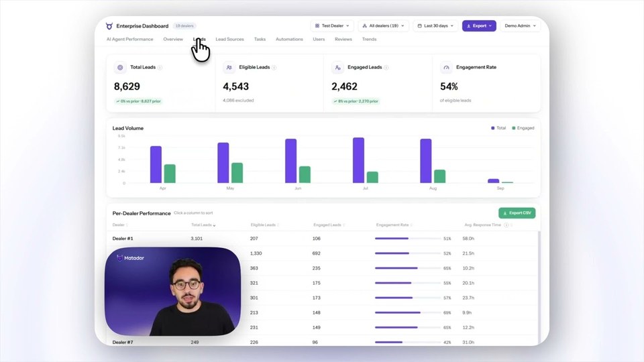
Task: Toggle the Engaged series in chart legend
Action: 523,128
